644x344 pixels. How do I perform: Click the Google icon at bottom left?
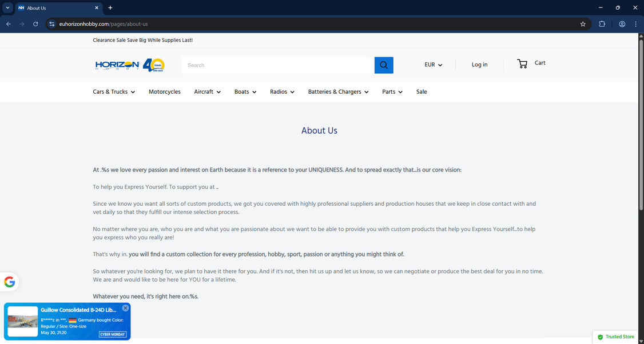pyautogui.click(x=9, y=281)
